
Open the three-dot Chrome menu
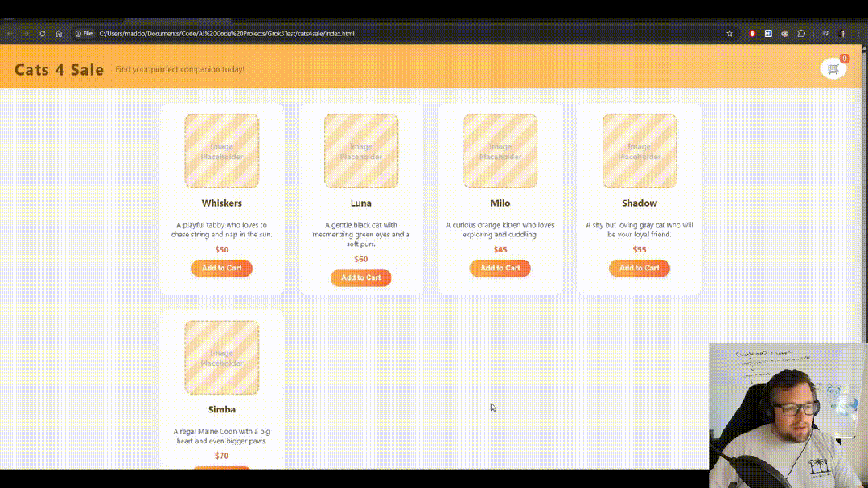click(x=858, y=34)
